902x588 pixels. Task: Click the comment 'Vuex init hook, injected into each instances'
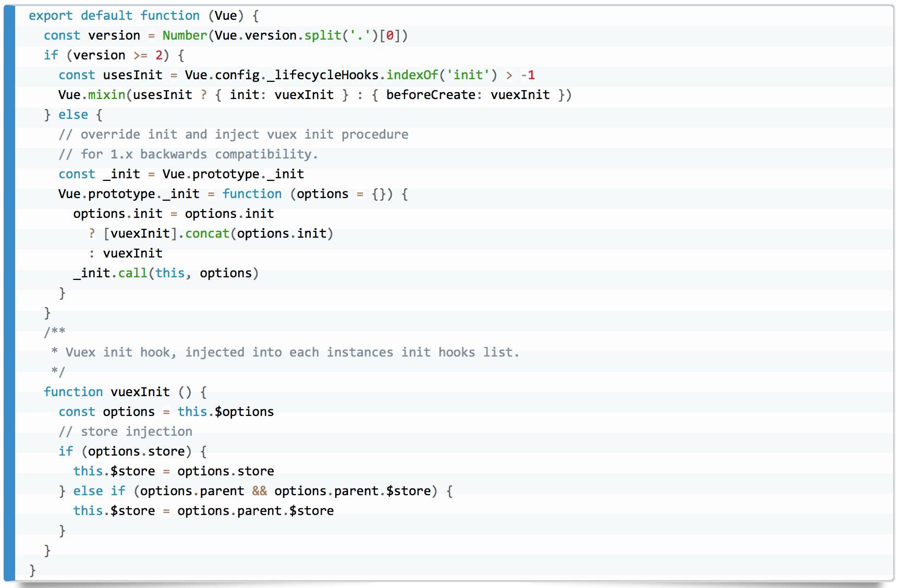285,352
